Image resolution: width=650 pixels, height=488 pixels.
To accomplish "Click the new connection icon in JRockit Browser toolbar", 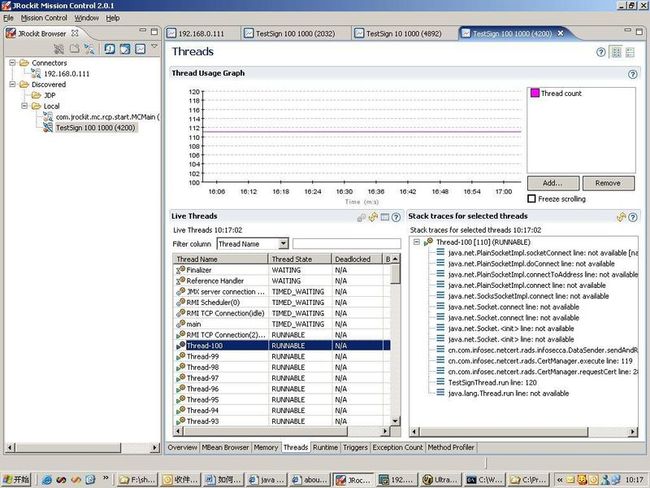I will (x=90, y=49).
